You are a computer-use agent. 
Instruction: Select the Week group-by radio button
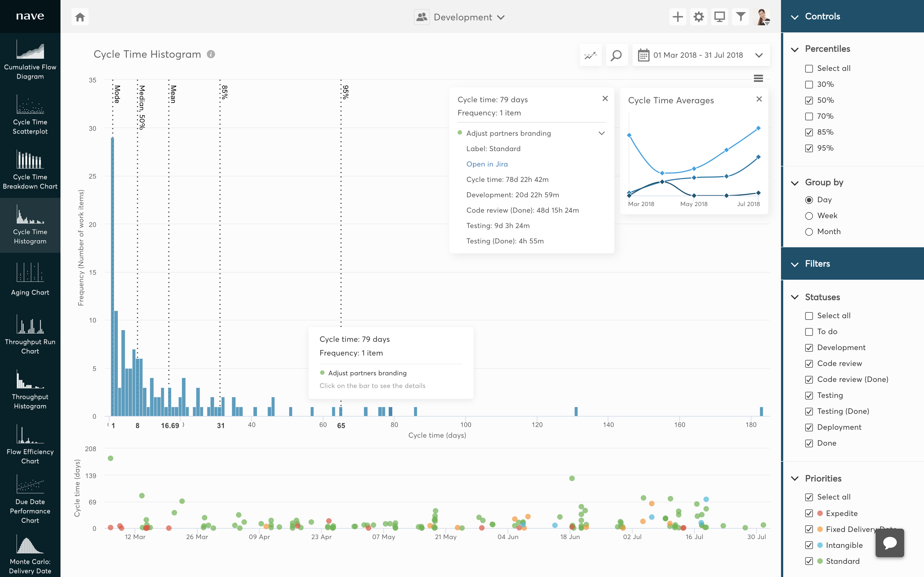pyautogui.click(x=809, y=216)
